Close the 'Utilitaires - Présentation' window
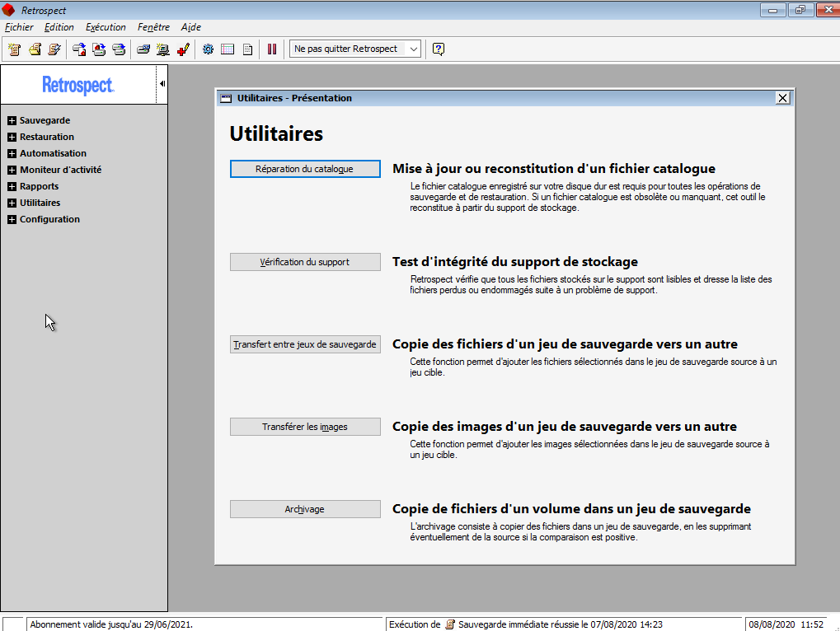Screen dimensions: 840x631 pyautogui.click(x=782, y=98)
